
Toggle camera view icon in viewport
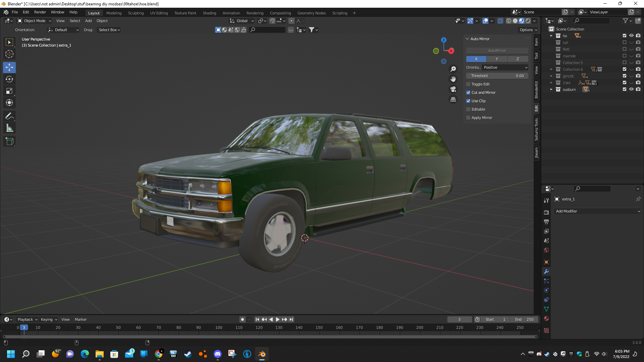453,89
